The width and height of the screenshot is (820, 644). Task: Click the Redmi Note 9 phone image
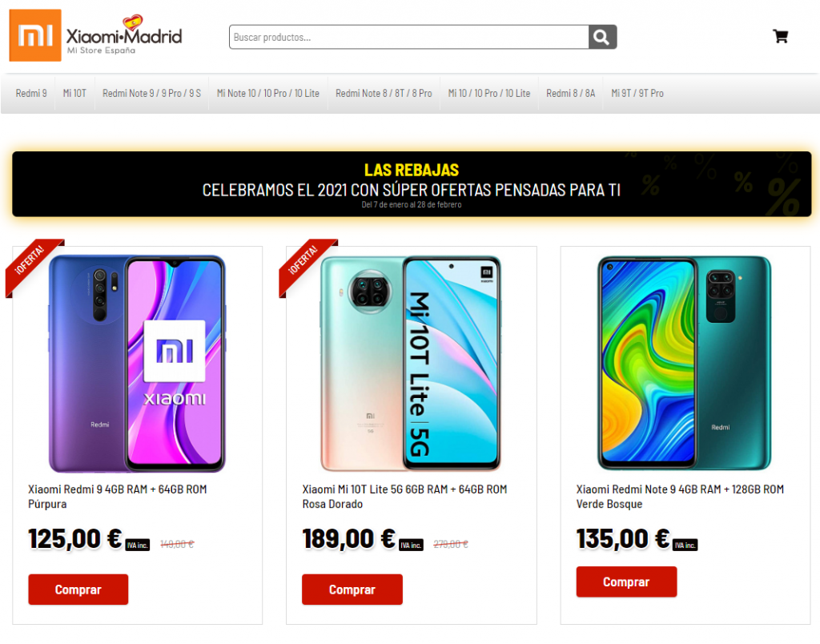click(685, 363)
